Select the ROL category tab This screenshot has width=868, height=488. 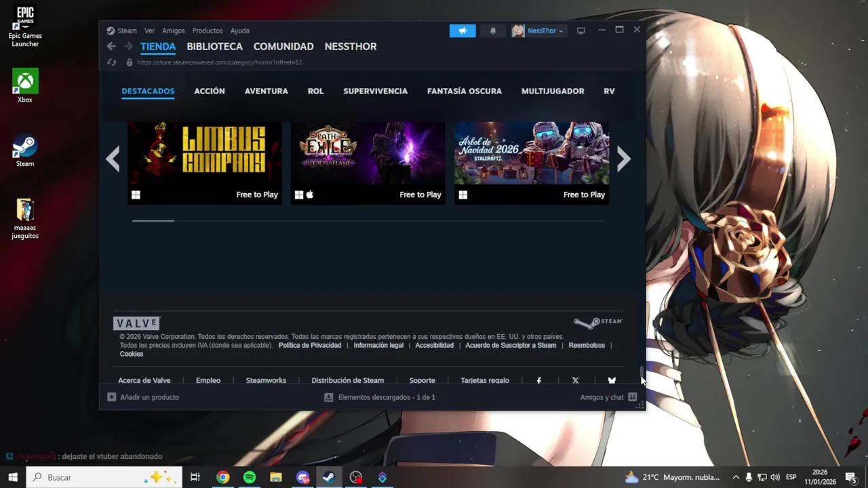(x=316, y=91)
